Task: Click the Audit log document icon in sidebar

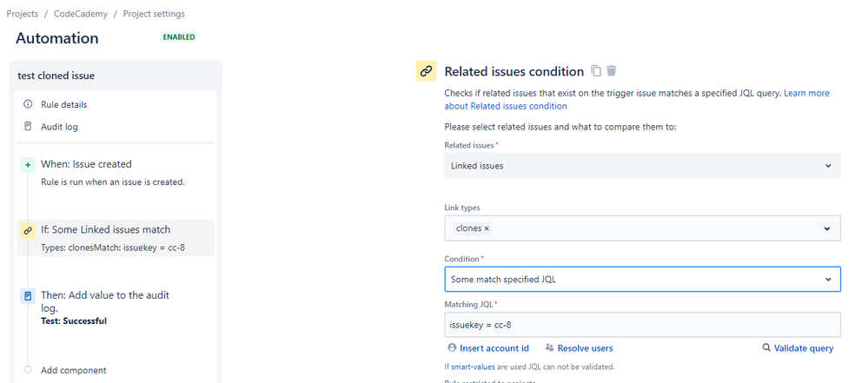Action: tap(28, 127)
